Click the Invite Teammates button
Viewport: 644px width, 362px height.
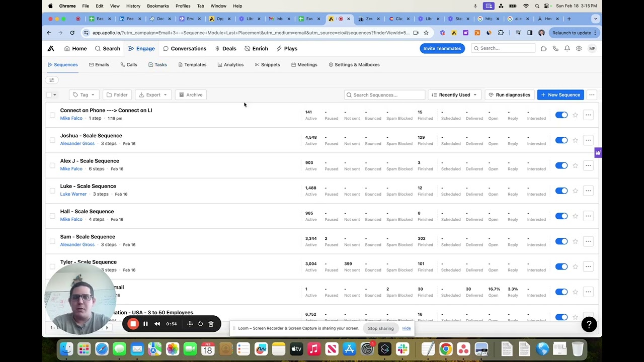(442, 48)
